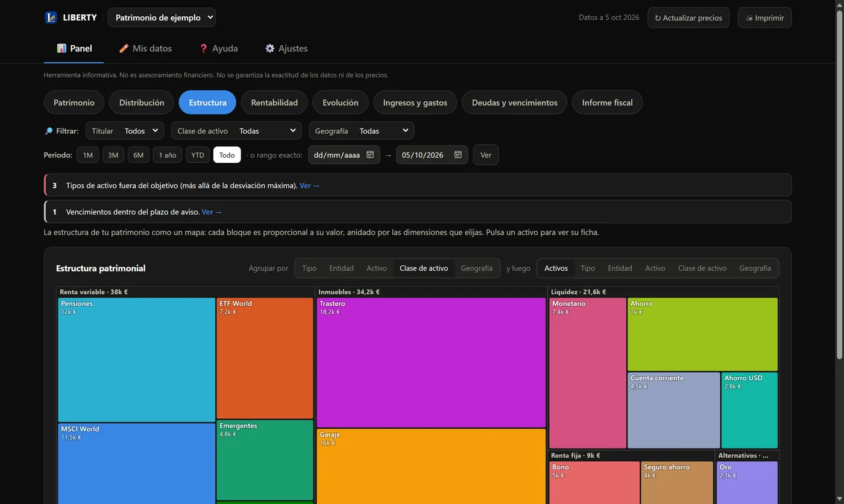Click the Liberty logo icon
844x504 pixels.
pyautogui.click(x=51, y=17)
